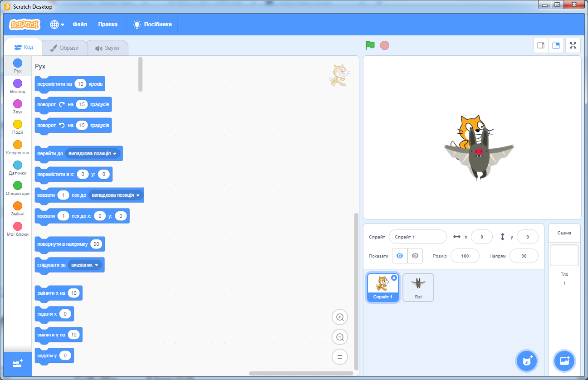Click steps value 10 in move block

pyautogui.click(x=80, y=84)
